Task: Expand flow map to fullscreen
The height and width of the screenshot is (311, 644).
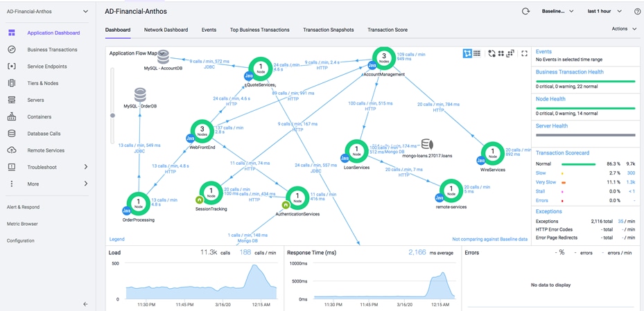Action: coord(524,53)
